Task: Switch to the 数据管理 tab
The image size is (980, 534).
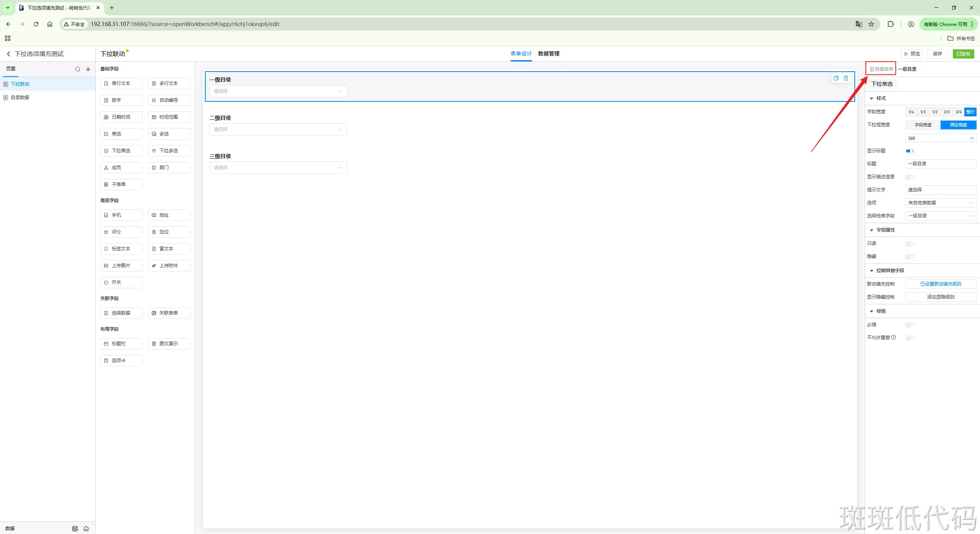Action: coord(548,54)
